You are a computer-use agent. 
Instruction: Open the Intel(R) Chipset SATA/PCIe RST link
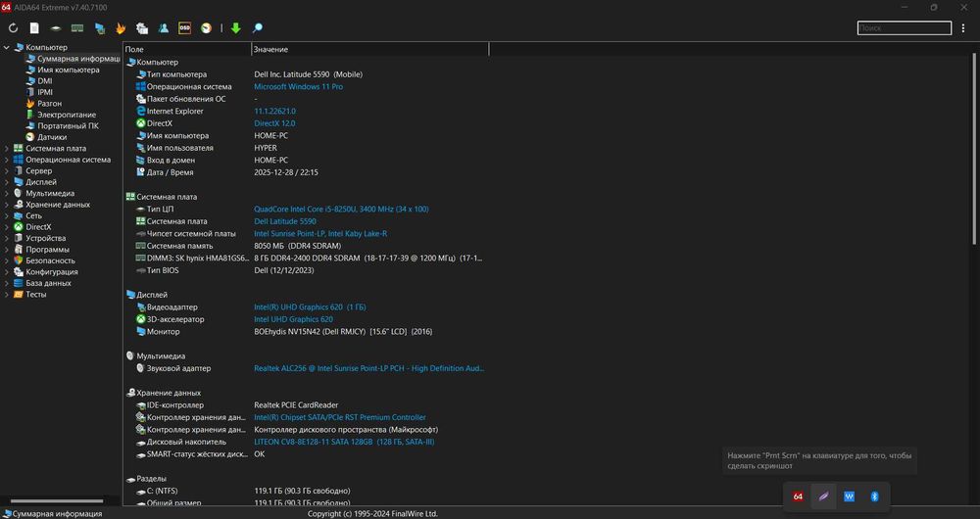[x=340, y=417]
